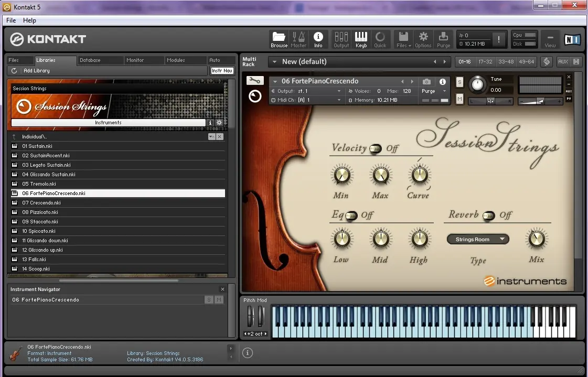The image size is (588, 377).
Task: Expand the instrument name dropdown arrow
Action: tap(275, 81)
